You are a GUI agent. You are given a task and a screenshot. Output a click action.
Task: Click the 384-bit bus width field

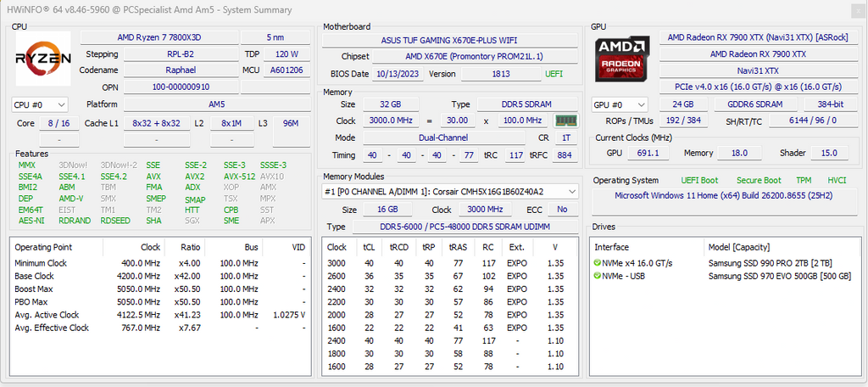(x=830, y=104)
